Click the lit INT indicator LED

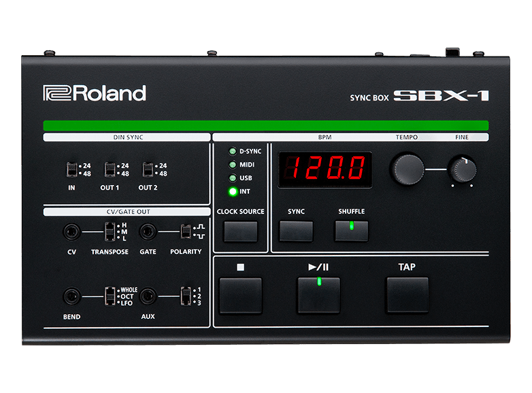(233, 192)
